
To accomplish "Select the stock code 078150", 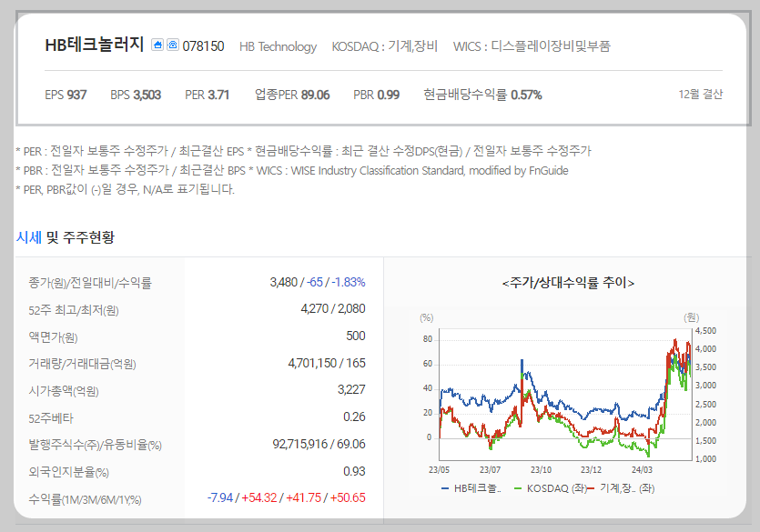I will (x=203, y=46).
